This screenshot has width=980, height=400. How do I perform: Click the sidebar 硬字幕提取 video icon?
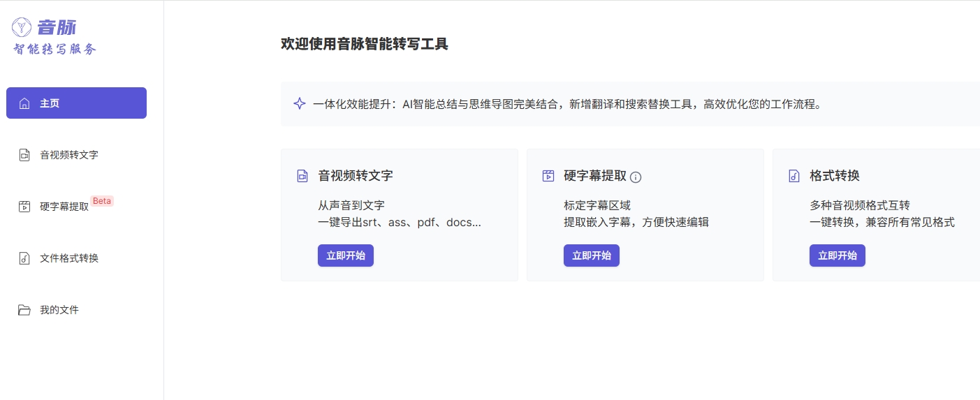(x=24, y=207)
